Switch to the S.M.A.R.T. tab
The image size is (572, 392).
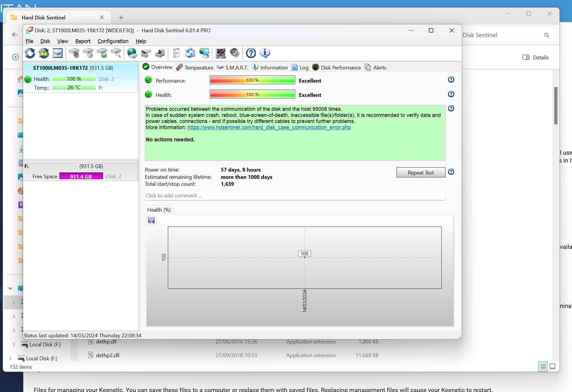point(232,67)
